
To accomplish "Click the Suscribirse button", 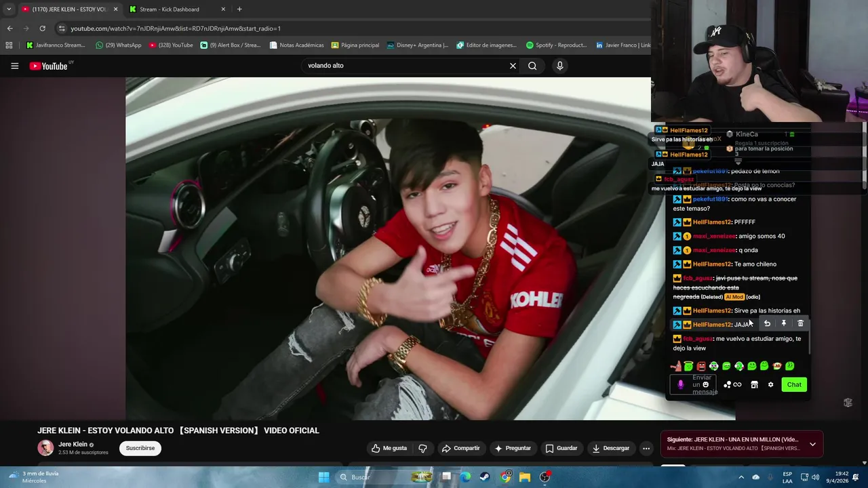I will [140, 448].
